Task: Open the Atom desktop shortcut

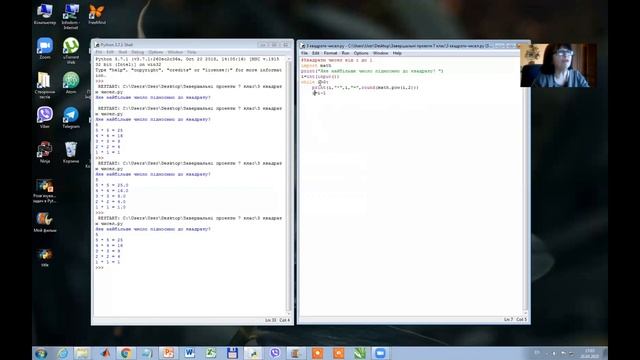Action: [x=71, y=82]
